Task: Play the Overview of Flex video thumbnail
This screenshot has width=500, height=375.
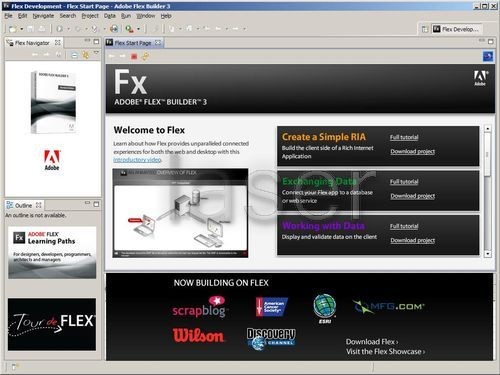Action: (180, 213)
